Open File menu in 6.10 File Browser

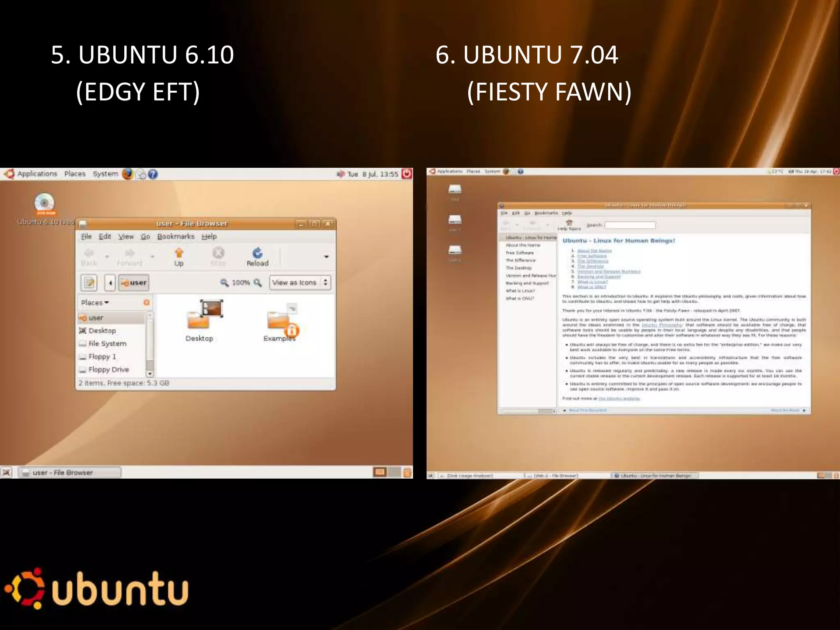86,237
